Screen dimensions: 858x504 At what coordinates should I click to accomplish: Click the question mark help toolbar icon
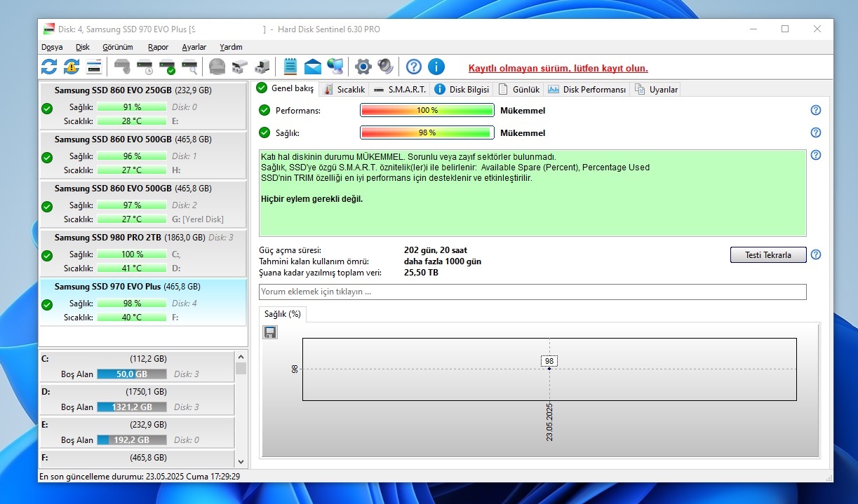pyautogui.click(x=414, y=67)
